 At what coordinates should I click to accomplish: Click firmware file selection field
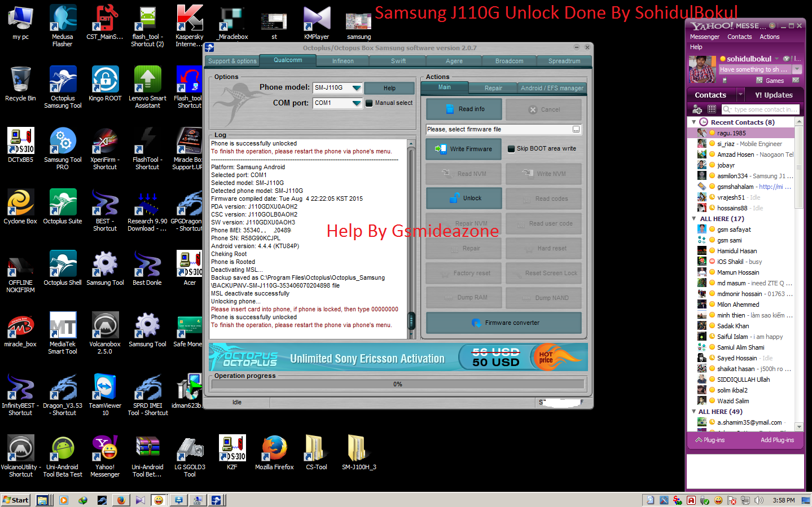click(504, 130)
